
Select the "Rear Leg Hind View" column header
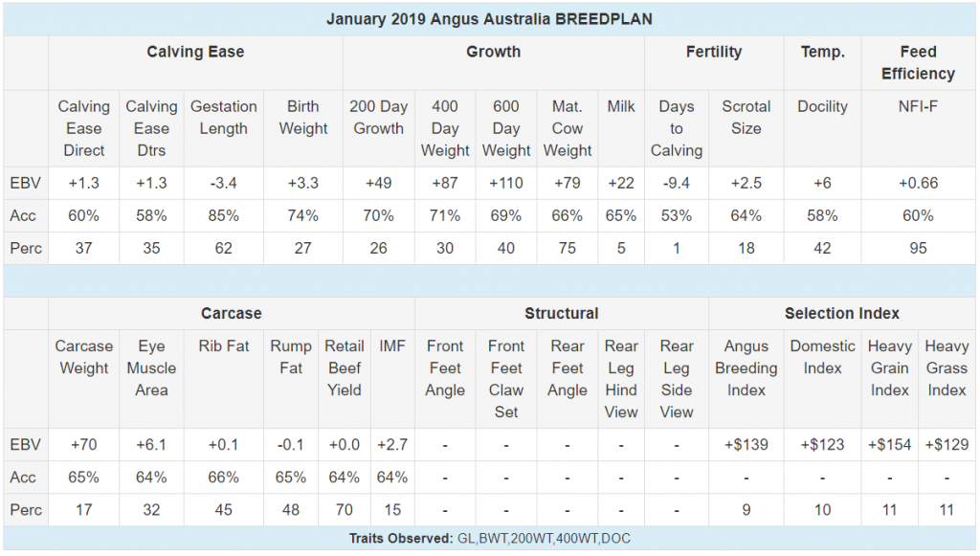click(621, 379)
